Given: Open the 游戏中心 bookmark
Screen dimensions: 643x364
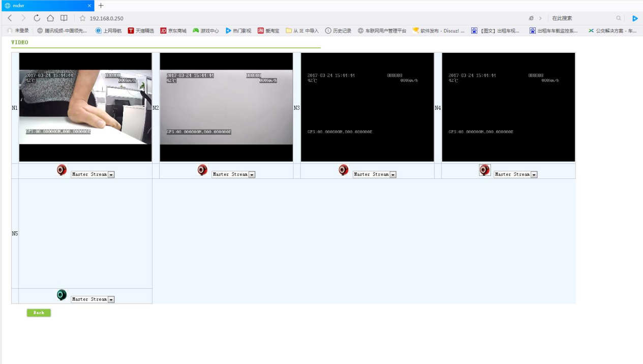Looking at the screenshot, I should [x=206, y=31].
